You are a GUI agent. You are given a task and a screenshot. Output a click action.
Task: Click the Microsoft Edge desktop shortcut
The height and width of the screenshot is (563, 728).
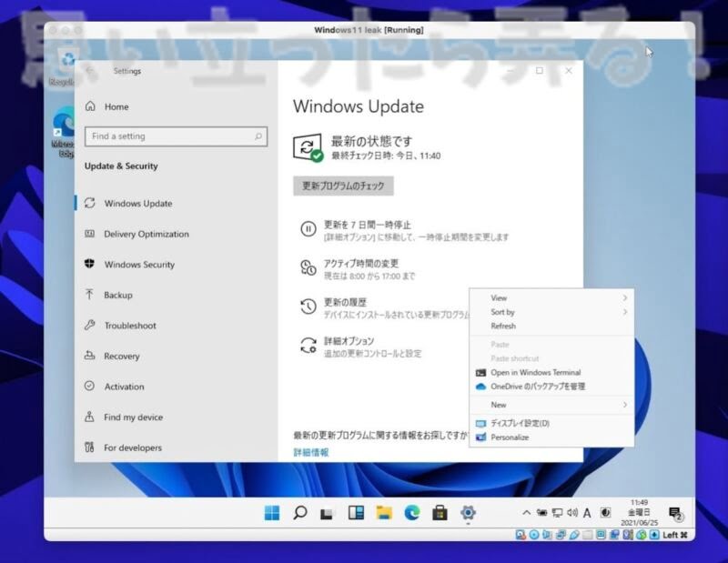pos(64,132)
